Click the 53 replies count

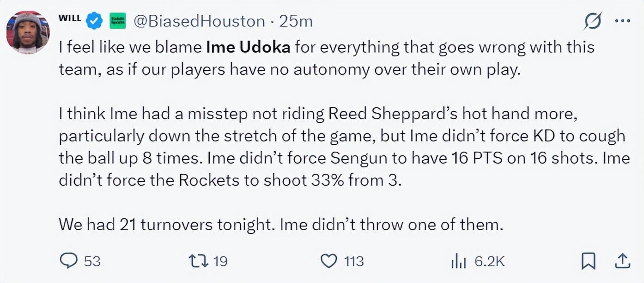(92, 262)
